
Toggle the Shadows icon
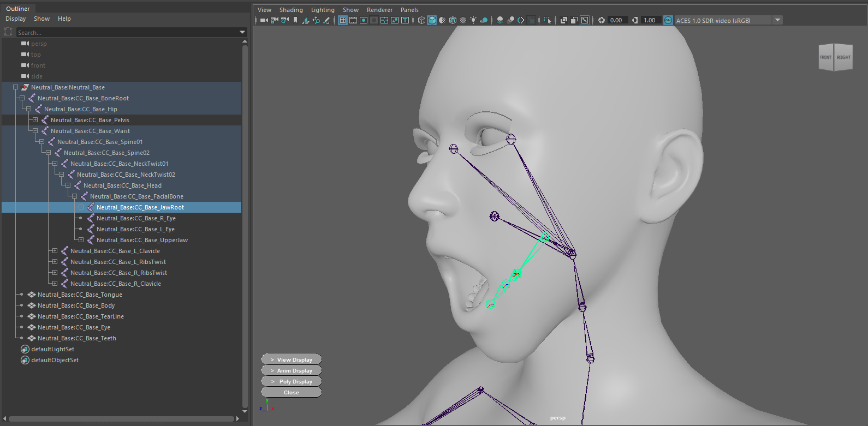coord(484,20)
